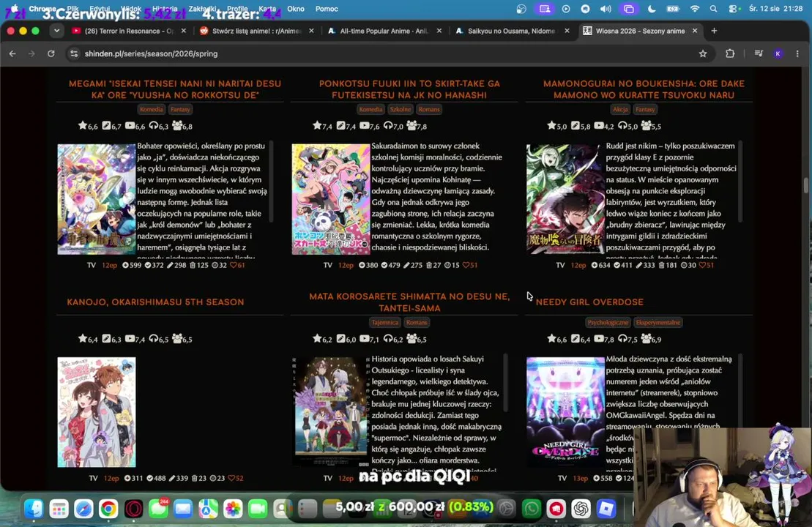Click the star rating 5,0 on Mamonogurai card
Image resolution: width=812 pixels, height=527 pixels.
pos(556,126)
